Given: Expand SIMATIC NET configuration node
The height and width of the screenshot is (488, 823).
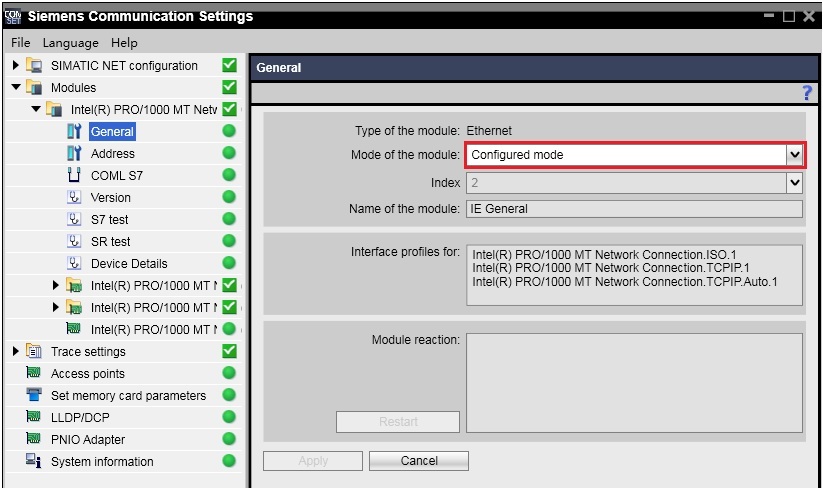Looking at the screenshot, I should [x=15, y=66].
